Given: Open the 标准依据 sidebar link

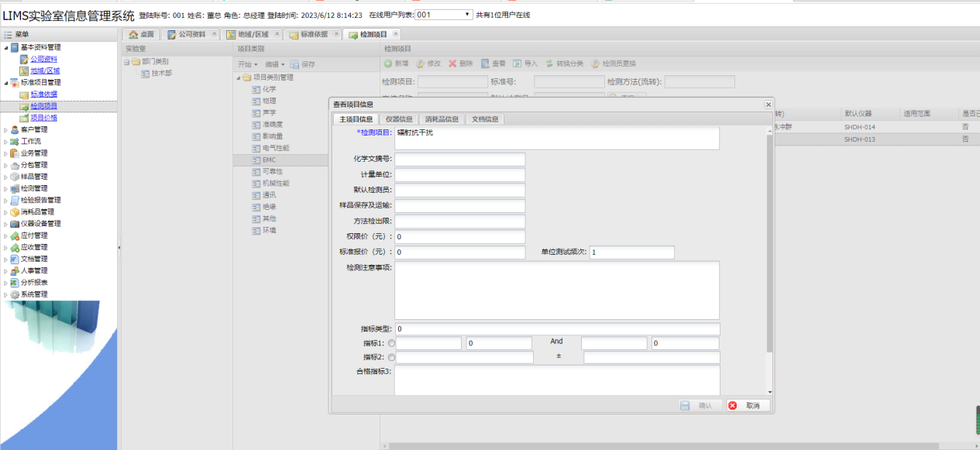Looking at the screenshot, I should pyautogui.click(x=43, y=94).
